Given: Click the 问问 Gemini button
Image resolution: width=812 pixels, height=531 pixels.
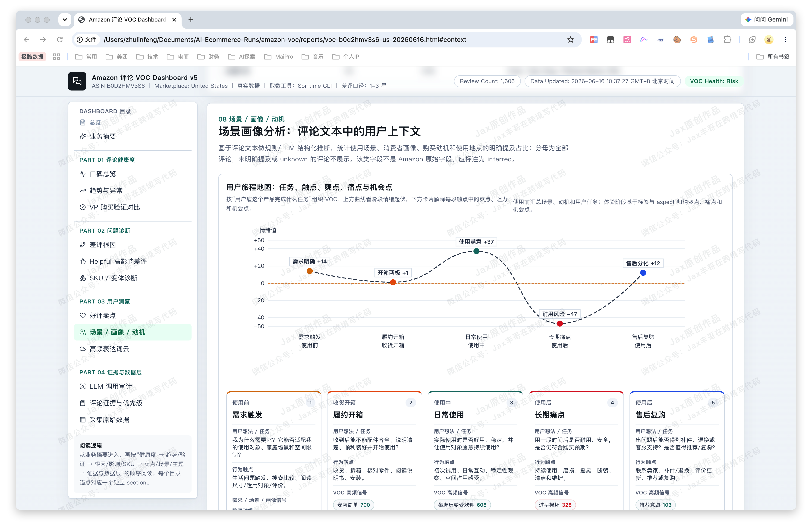Looking at the screenshot, I should 766,20.
